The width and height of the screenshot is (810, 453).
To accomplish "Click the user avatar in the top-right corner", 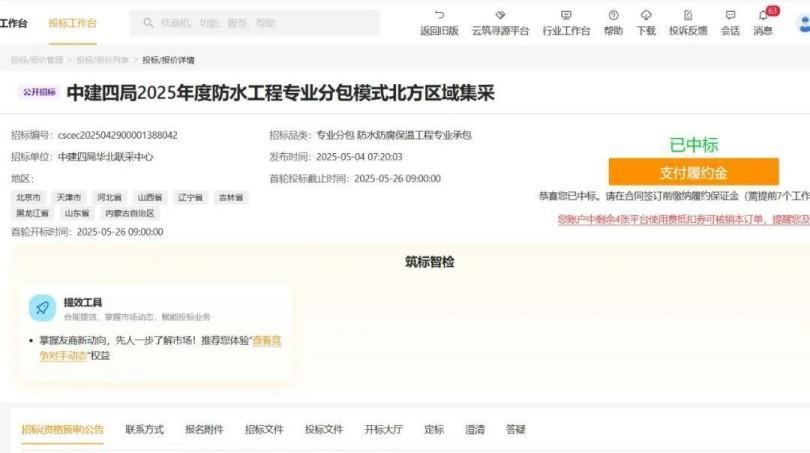I will 802,21.
